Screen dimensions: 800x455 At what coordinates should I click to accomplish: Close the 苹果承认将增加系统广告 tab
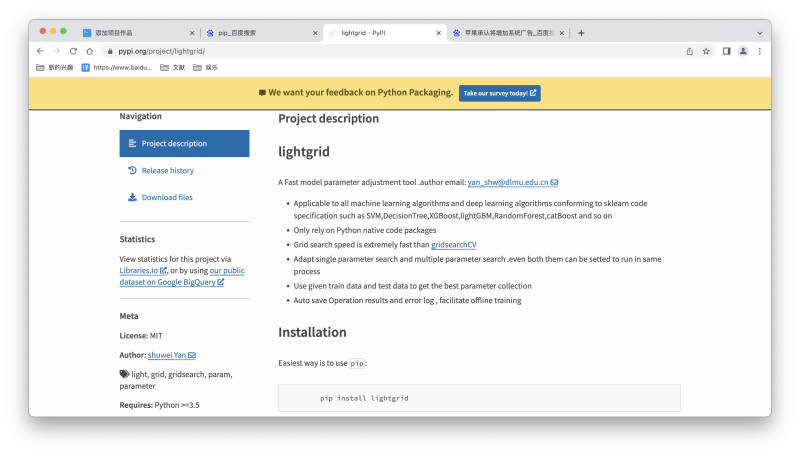click(562, 33)
